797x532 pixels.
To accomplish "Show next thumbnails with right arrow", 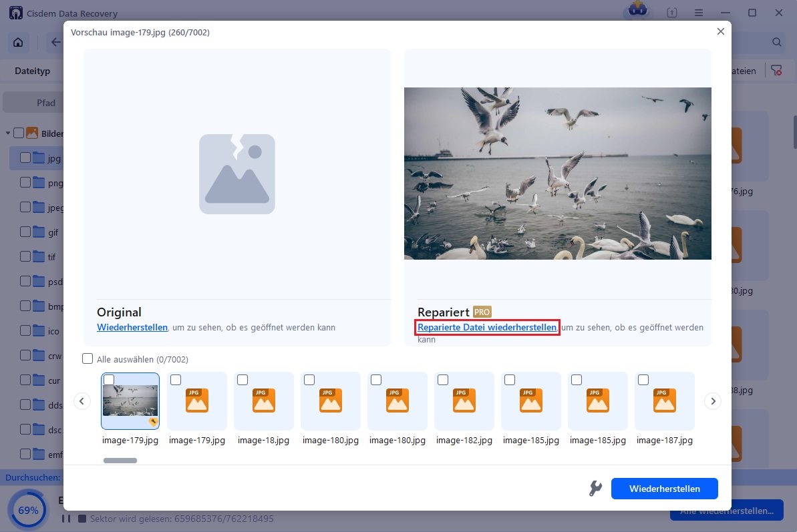I will click(x=713, y=401).
